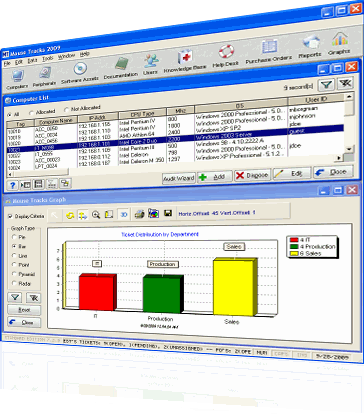Select the Line graph type
364x416 pixels.
(14, 256)
